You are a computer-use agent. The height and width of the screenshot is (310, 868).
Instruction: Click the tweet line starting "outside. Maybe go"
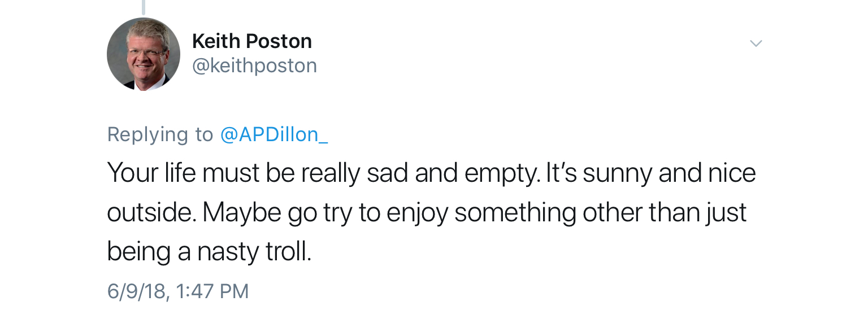[x=427, y=212]
